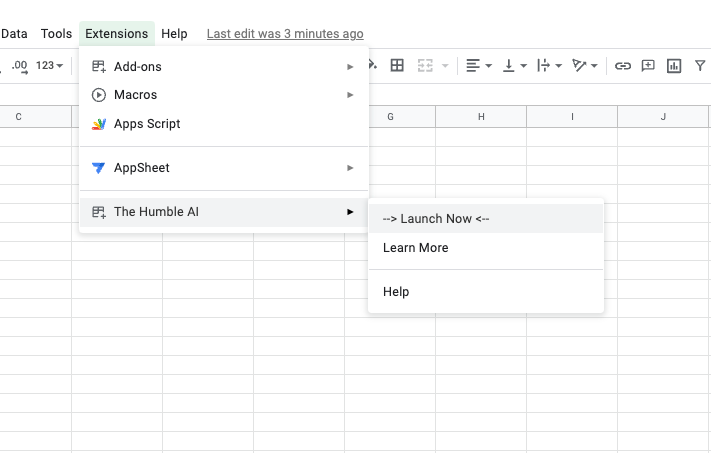711x453 pixels.
Task: Select The Humble AI menu entry
Action: pyautogui.click(x=224, y=212)
